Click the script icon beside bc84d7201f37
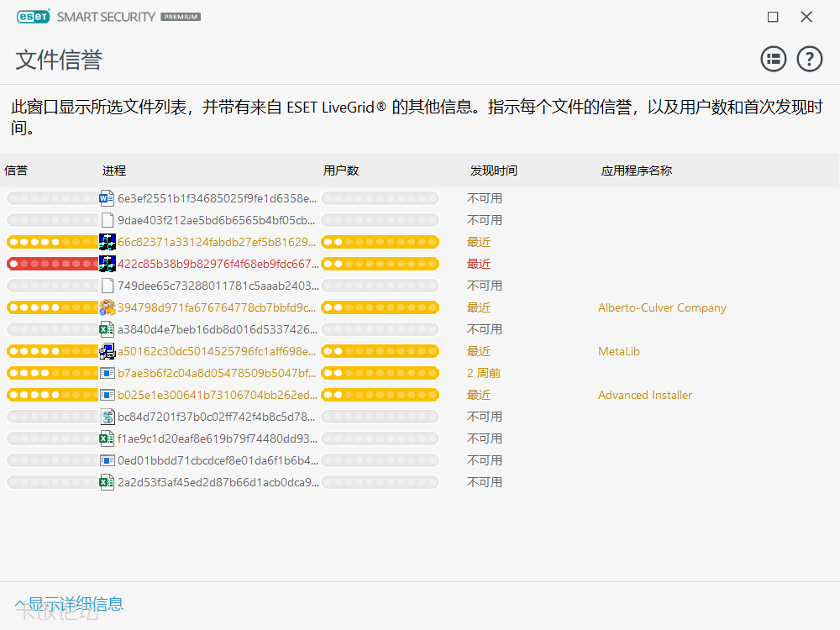Viewport: 840px width, 630px height. tap(107, 417)
